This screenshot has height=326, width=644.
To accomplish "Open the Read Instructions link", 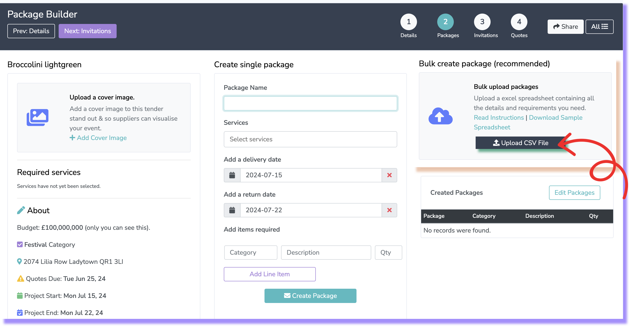I will [498, 118].
